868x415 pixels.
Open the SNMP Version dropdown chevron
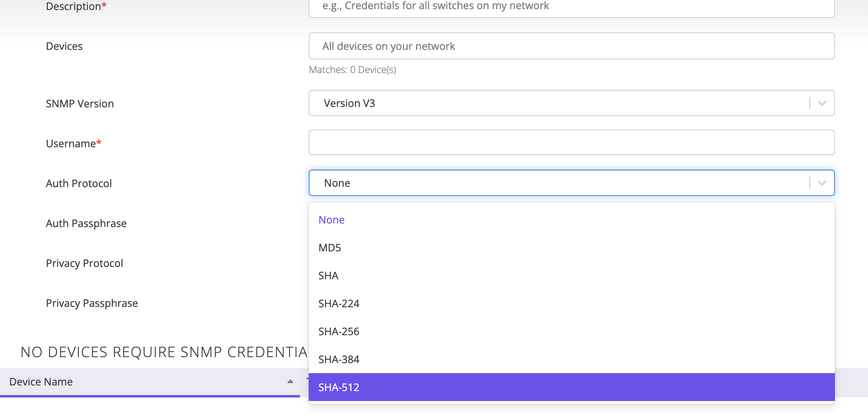pos(822,103)
